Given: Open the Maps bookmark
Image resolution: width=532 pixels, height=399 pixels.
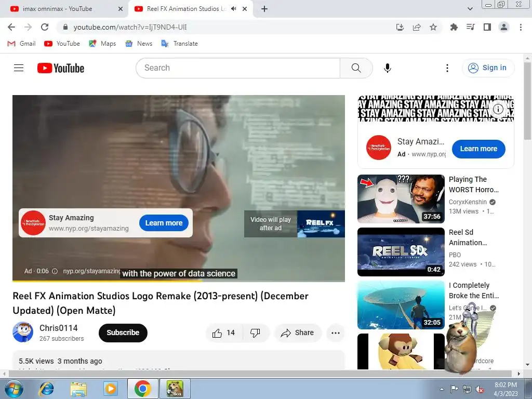Looking at the screenshot, I should [x=102, y=44].
